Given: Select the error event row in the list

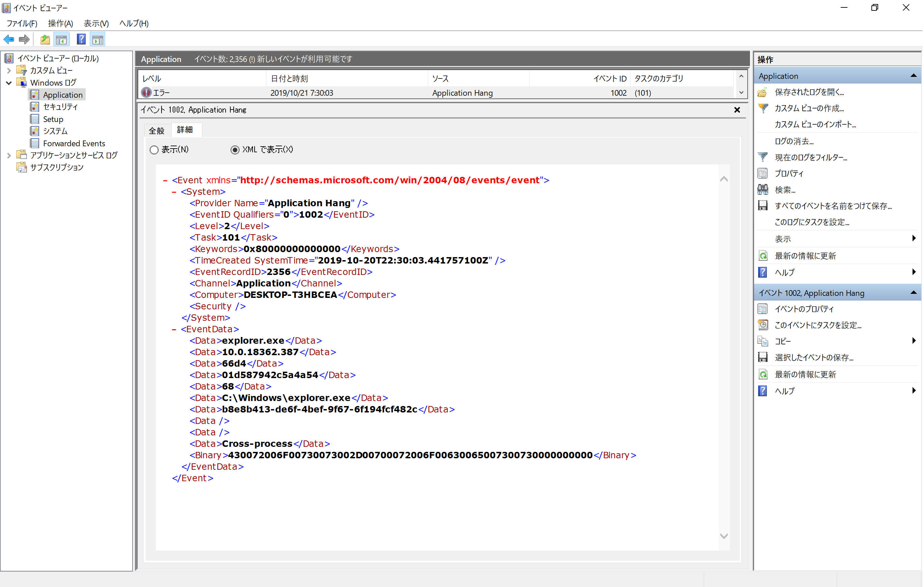Looking at the screenshot, I should pos(435,93).
